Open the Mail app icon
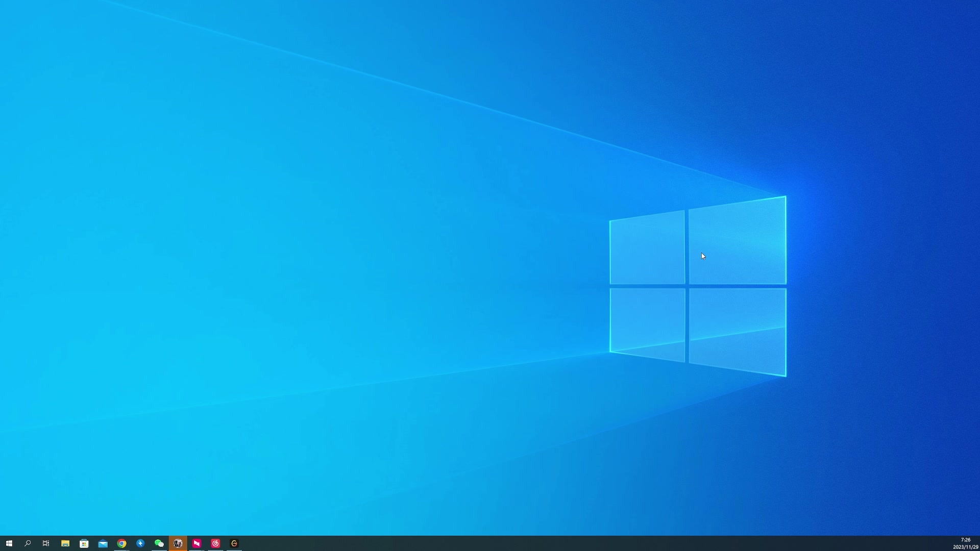The width and height of the screenshot is (980, 551). coord(103,543)
